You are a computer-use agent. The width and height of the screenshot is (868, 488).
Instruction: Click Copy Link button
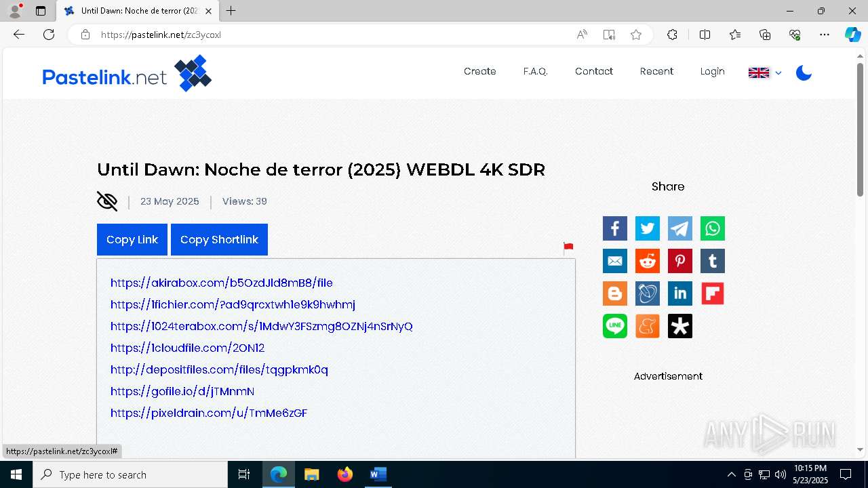132,239
